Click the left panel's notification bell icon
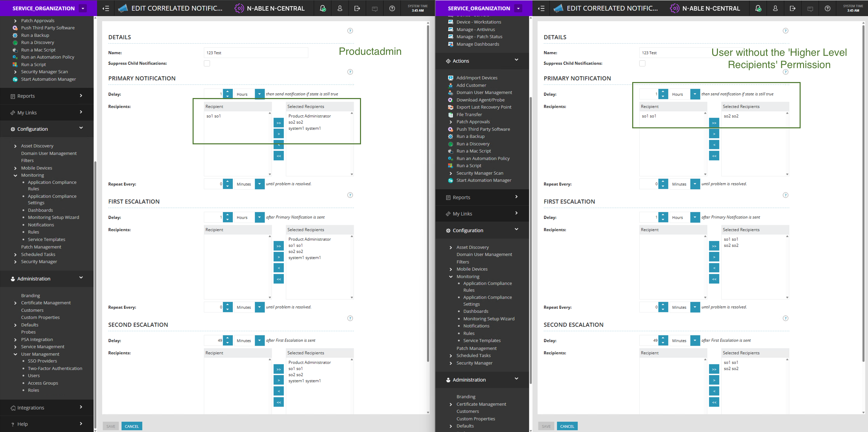This screenshot has height=432, width=868. (323, 9)
